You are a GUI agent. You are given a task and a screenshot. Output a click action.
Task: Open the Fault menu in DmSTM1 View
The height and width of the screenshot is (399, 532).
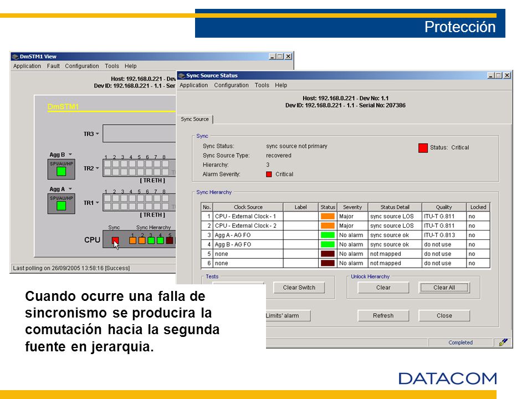[x=53, y=66]
